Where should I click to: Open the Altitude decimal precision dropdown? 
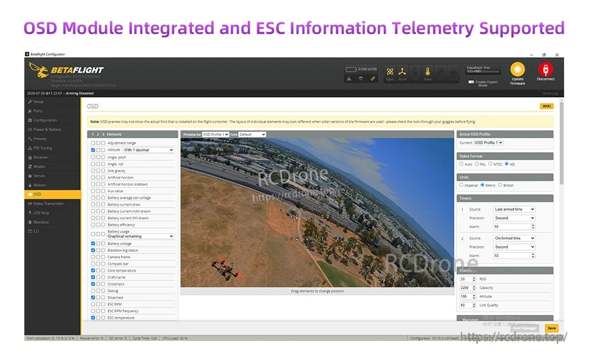[x=148, y=150]
